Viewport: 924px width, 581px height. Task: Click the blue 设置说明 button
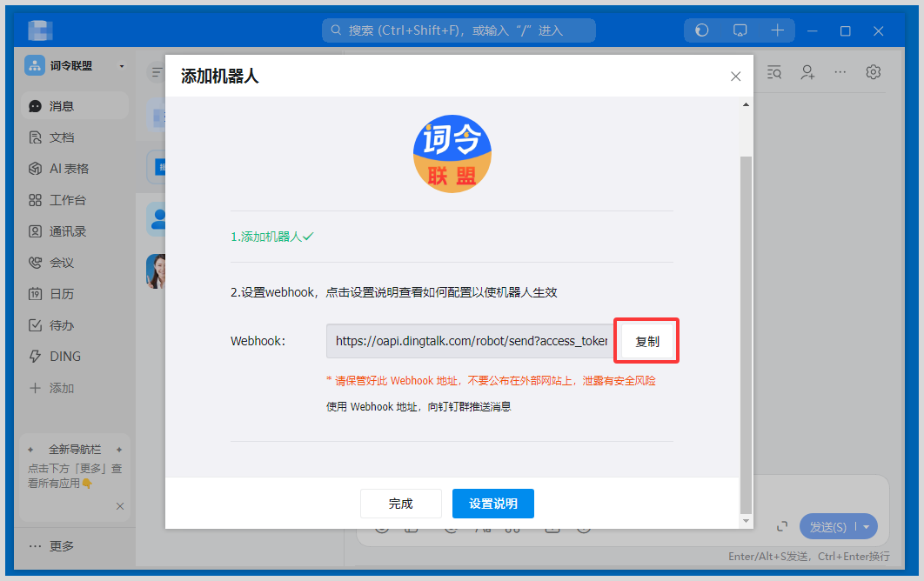(x=492, y=504)
